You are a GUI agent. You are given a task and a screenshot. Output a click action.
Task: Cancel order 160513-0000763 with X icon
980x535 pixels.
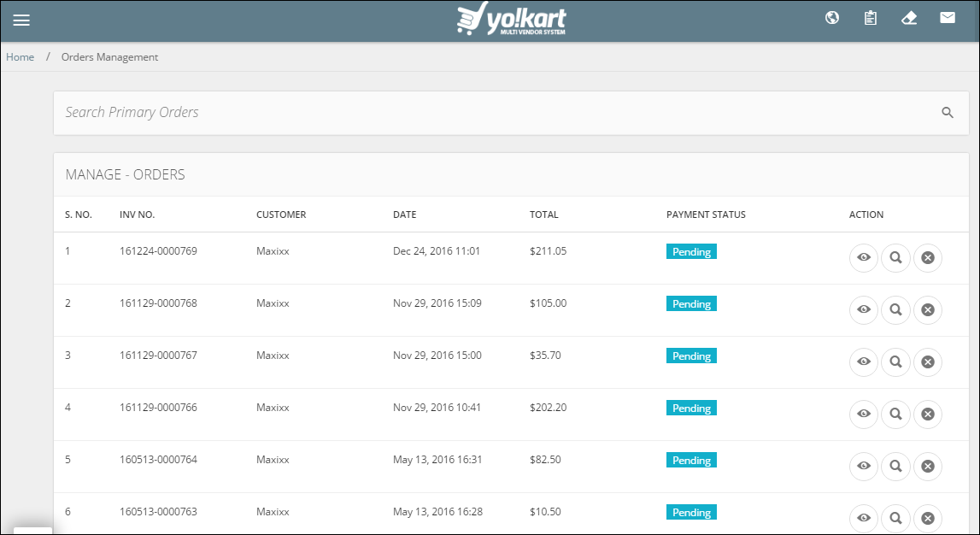[x=928, y=518]
